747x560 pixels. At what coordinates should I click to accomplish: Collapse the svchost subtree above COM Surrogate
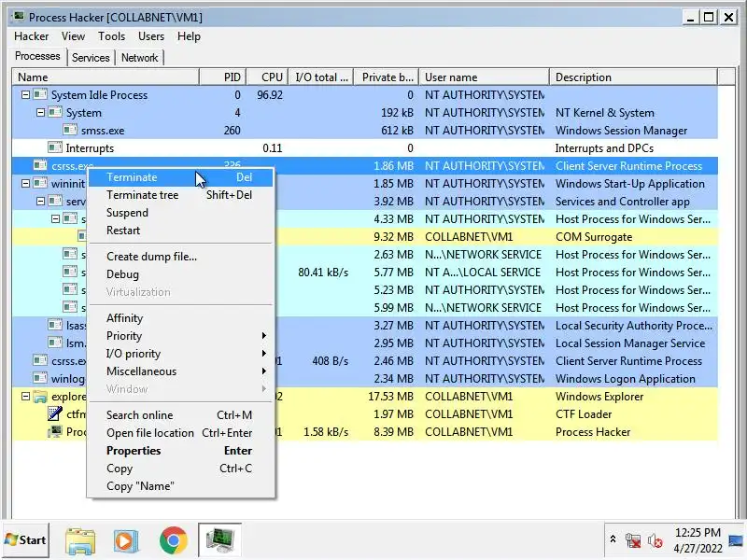(55, 218)
